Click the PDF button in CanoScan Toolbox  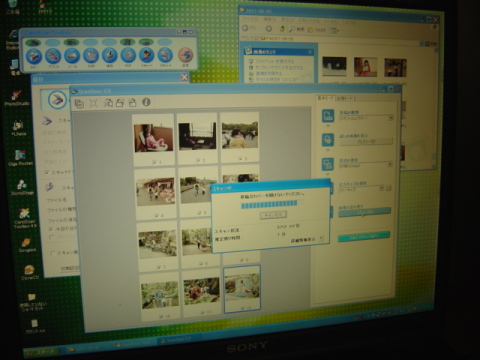pos(128,56)
